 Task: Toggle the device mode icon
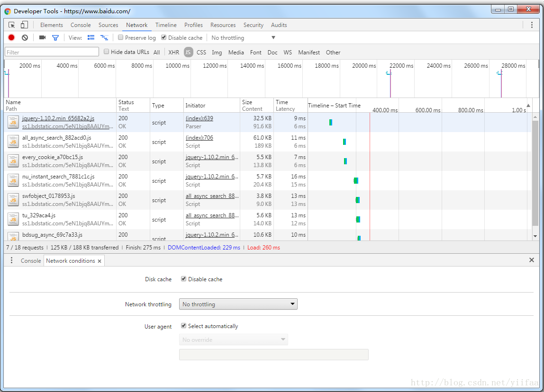24,25
